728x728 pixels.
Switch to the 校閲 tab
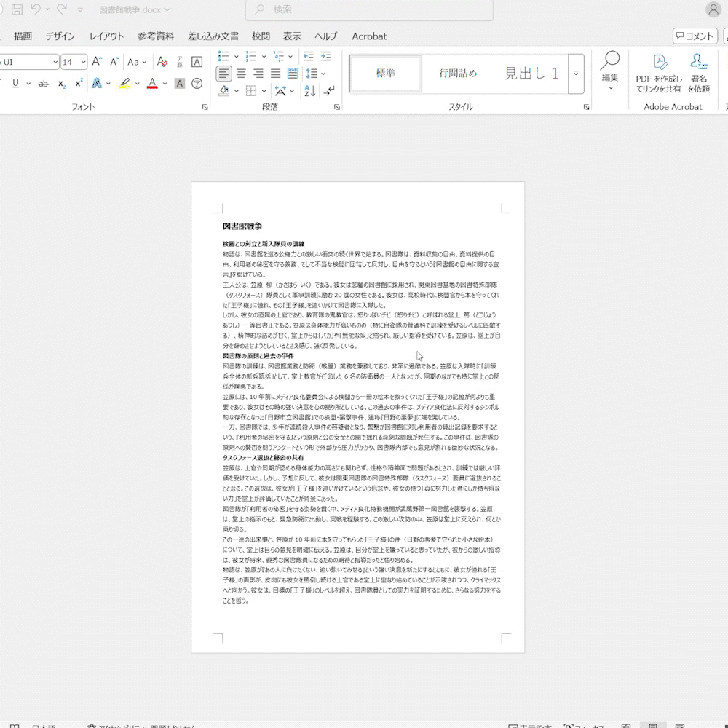coord(261,36)
